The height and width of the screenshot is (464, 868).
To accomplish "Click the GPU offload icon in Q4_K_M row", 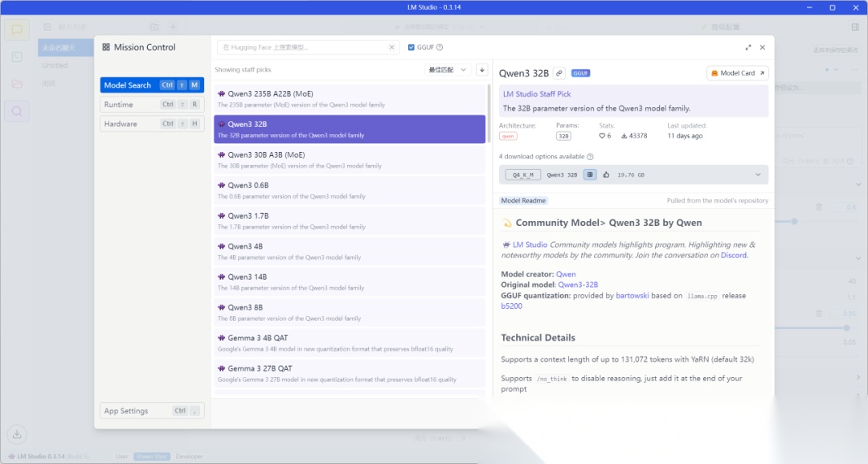I will click(590, 175).
